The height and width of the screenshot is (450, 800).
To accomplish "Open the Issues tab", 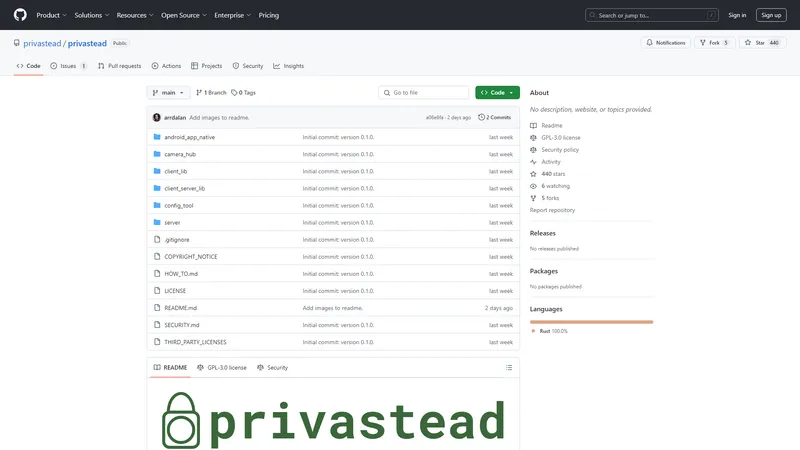I will coord(68,66).
